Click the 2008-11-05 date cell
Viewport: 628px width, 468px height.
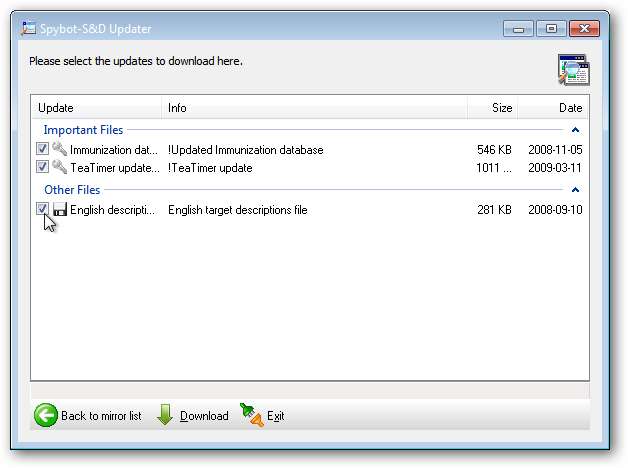pyautogui.click(x=555, y=150)
